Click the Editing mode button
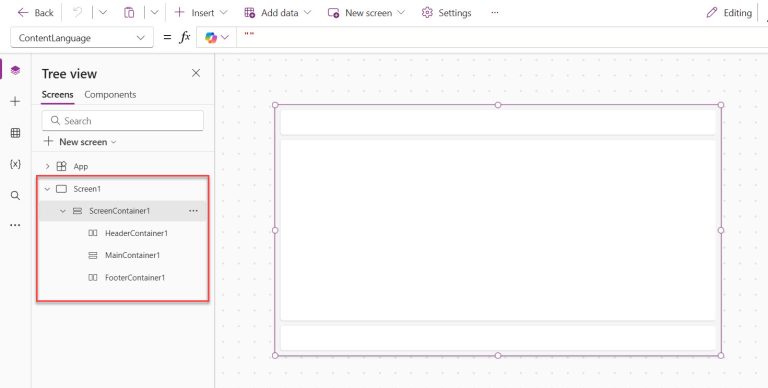The width and height of the screenshot is (768, 388). click(x=729, y=13)
